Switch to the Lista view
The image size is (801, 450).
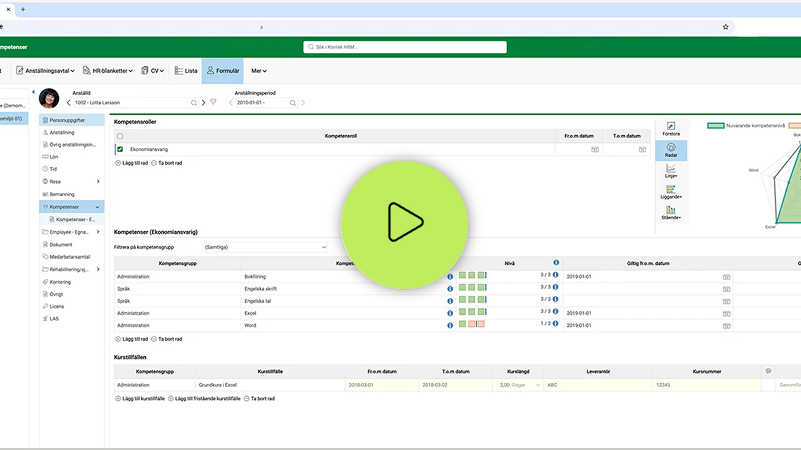pyautogui.click(x=185, y=71)
